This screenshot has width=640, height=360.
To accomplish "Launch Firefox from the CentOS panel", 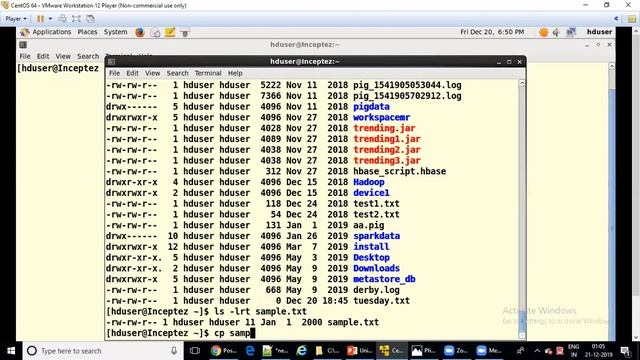I will 140,32.
